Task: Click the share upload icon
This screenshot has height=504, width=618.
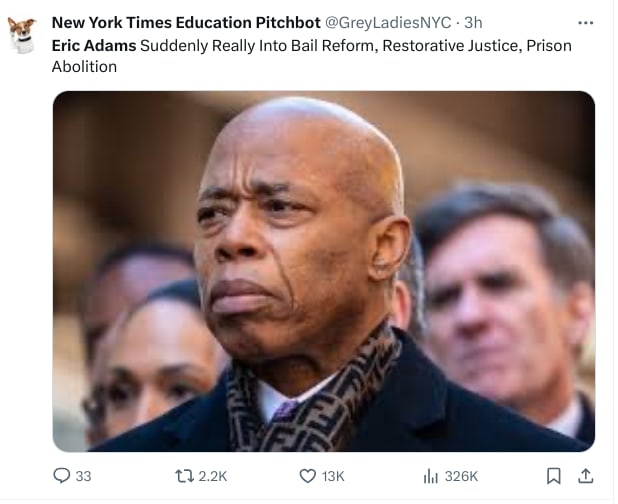Action: point(586,476)
